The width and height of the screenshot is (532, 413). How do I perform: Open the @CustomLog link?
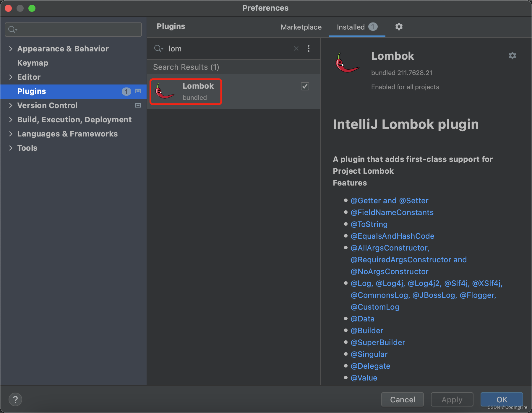[x=375, y=307]
